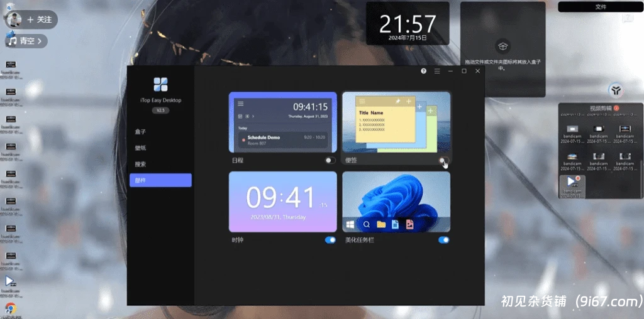Click the speech bubble icon at top right

point(627,18)
